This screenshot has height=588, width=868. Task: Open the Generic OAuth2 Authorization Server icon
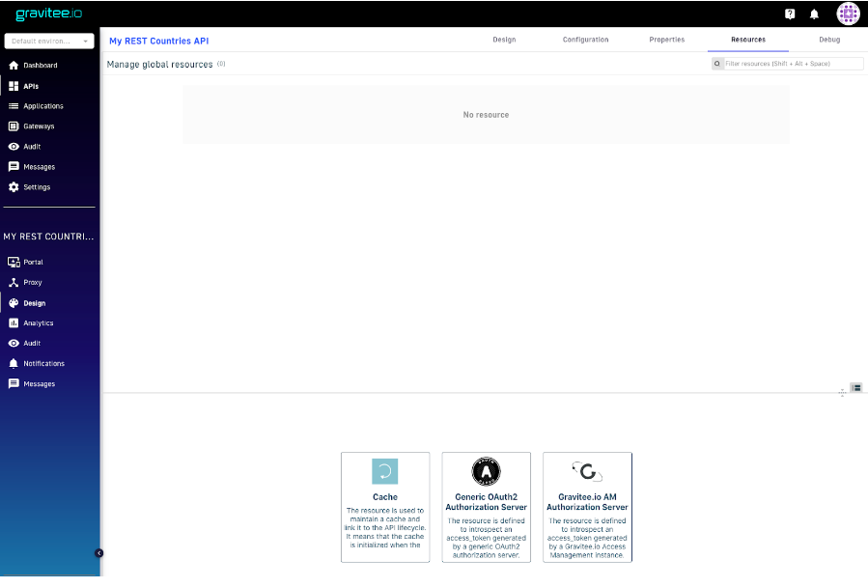pyautogui.click(x=486, y=472)
